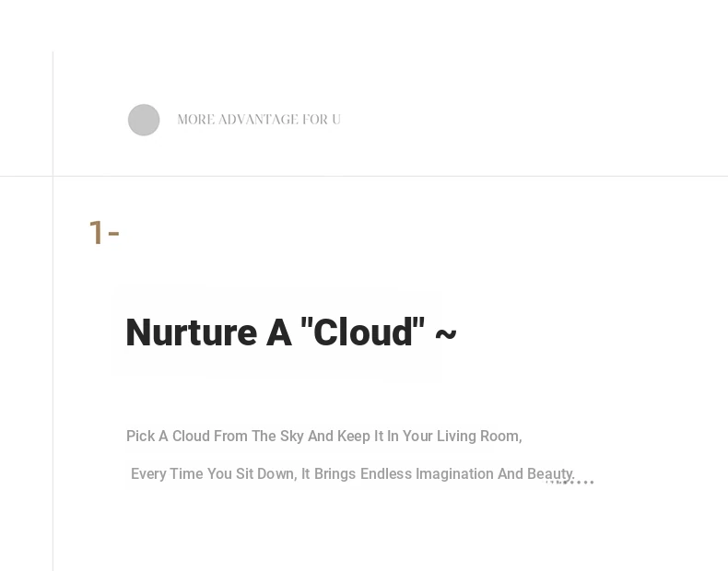The image size is (728, 571).
Task: Click the quoted word "Cloud" in the heading
Action: [363, 332]
